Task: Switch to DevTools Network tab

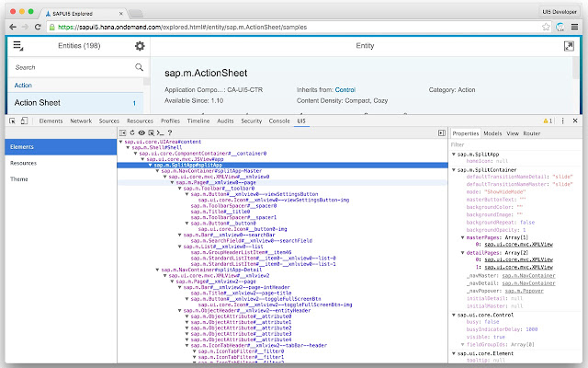Action: click(81, 121)
